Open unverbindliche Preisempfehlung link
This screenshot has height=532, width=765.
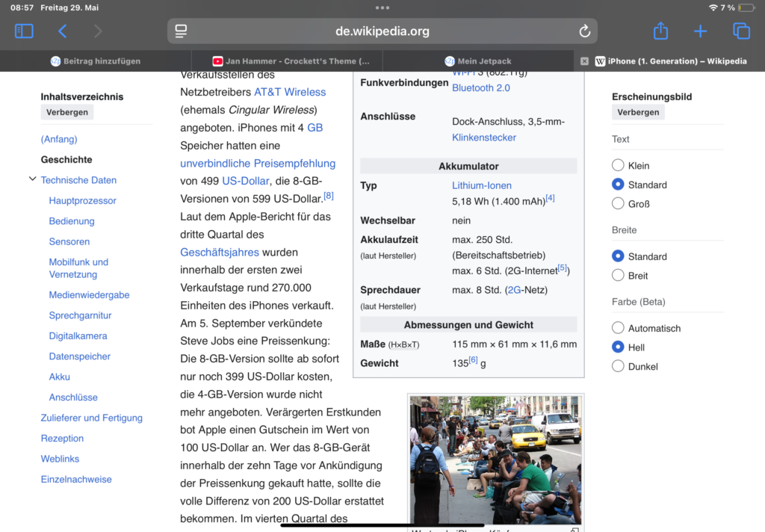point(258,163)
